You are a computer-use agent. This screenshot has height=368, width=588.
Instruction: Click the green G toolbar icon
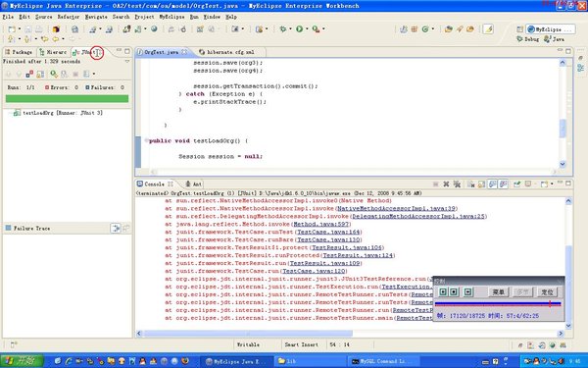(425, 28)
